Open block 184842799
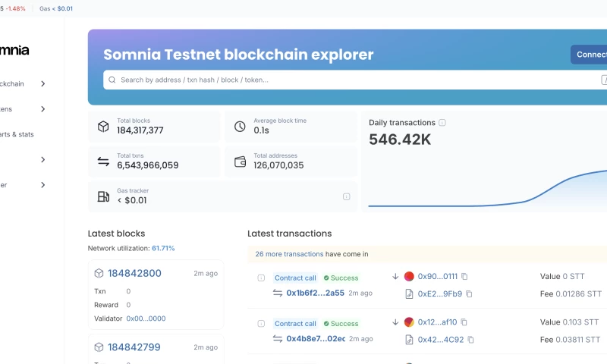Screen dimensions: 607x364 pos(134,347)
